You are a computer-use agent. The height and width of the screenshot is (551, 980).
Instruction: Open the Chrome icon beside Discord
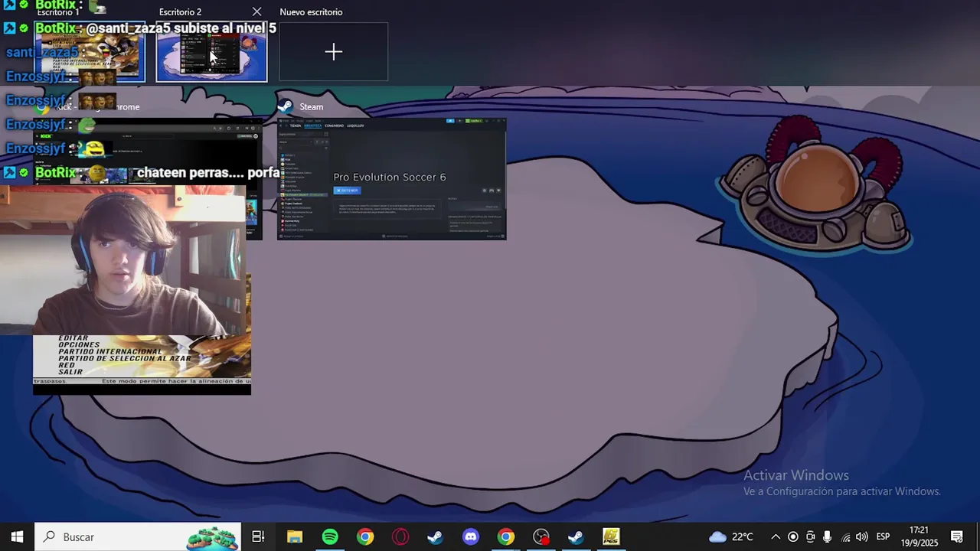506,536
